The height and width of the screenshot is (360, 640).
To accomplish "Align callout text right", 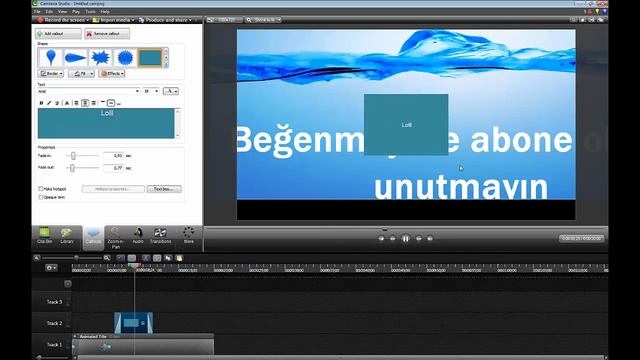I will click(93, 103).
